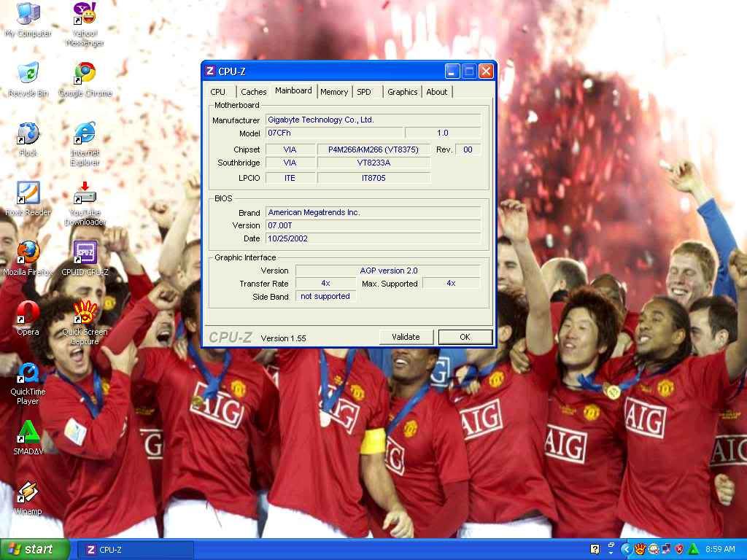
Task: Click the OK button in CPU-Z
Action: pyautogui.click(x=465, y=337)
